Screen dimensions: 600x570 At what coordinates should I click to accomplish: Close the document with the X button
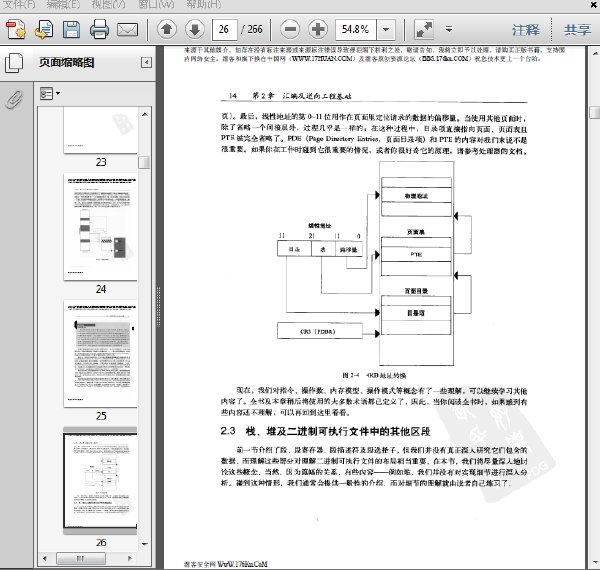593,5
